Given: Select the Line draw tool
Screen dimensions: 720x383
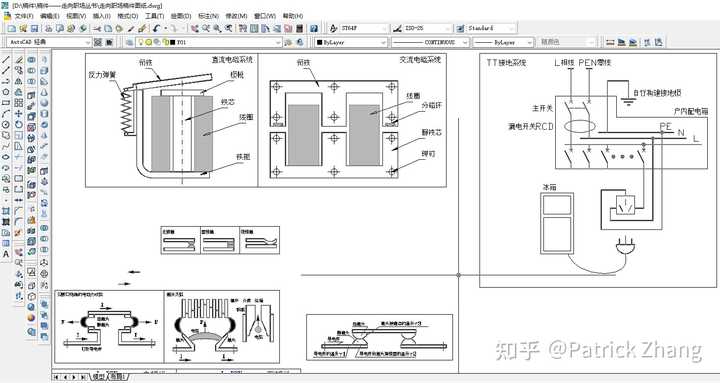Looking at the screenshot, I should point(6,60).
